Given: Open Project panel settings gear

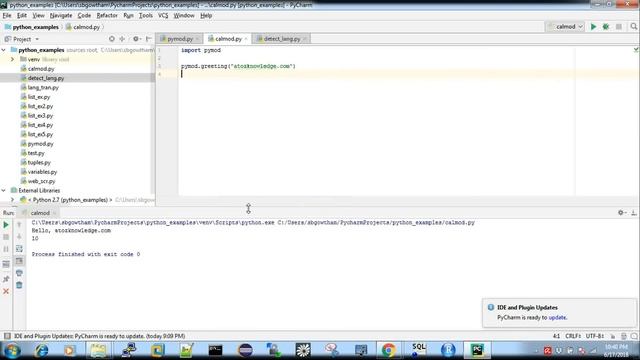Looking at the screenshot, I should click(x=136, y=39).
